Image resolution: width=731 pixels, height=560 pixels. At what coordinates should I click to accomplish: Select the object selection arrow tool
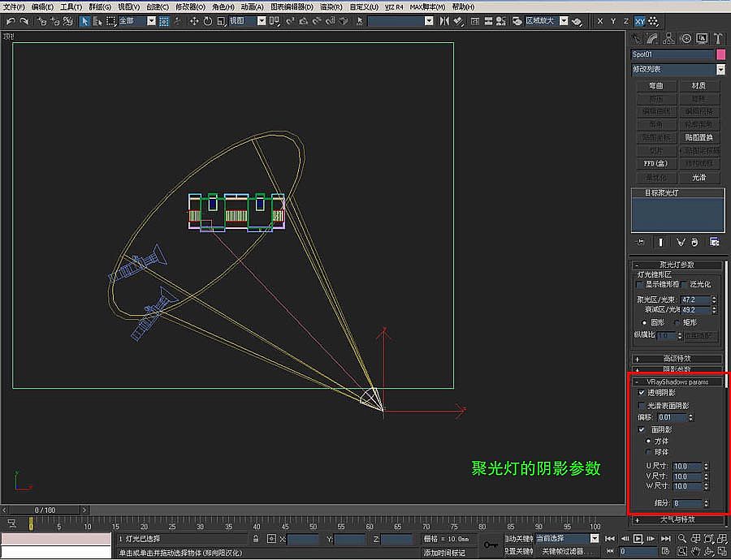pos(84,21)
